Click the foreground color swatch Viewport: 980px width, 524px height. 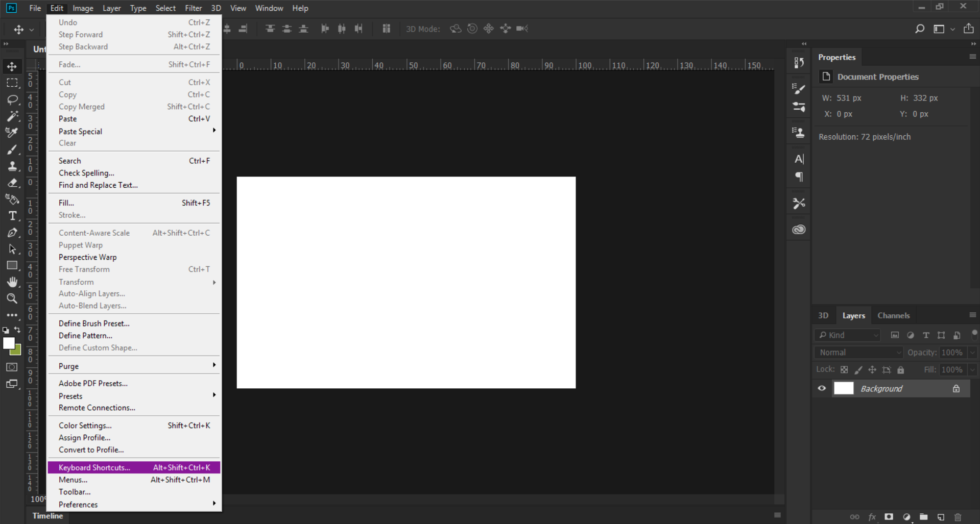click(x=9, y=343)
